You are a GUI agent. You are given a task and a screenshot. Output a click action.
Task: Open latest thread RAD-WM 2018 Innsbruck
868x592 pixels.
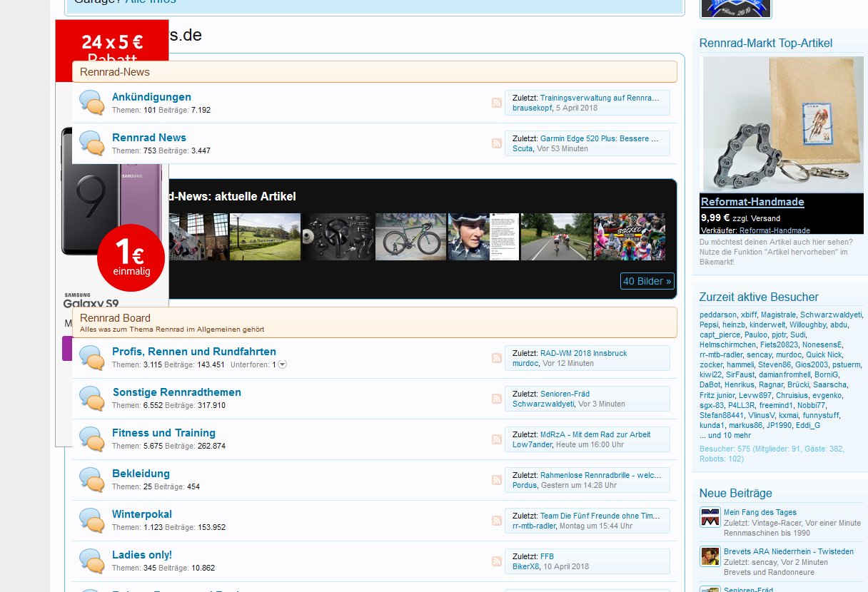pos(583,353)
